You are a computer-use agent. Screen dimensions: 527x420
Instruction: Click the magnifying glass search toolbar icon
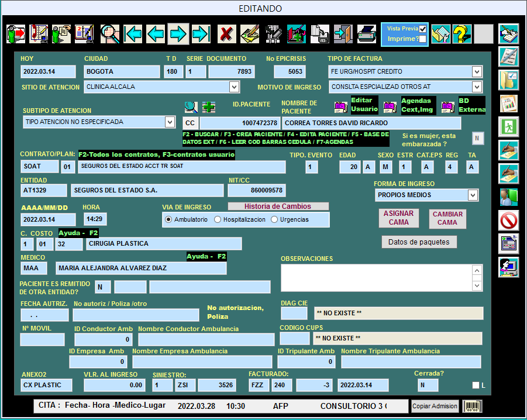(x=110, y=34)
